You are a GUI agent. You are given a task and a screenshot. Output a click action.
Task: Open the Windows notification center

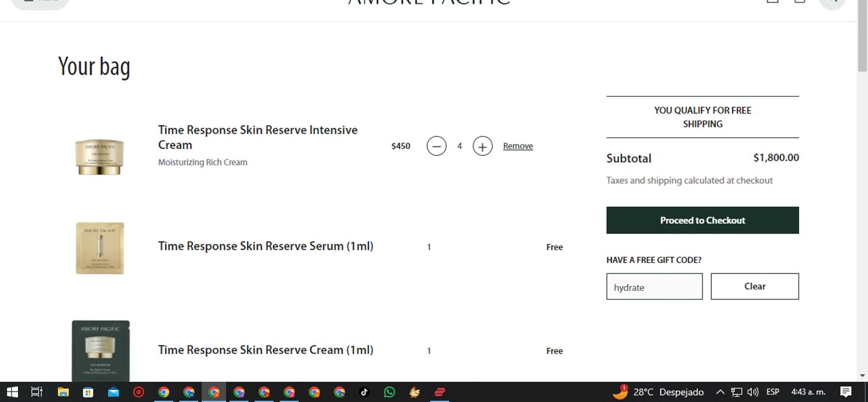coord(846,392)
